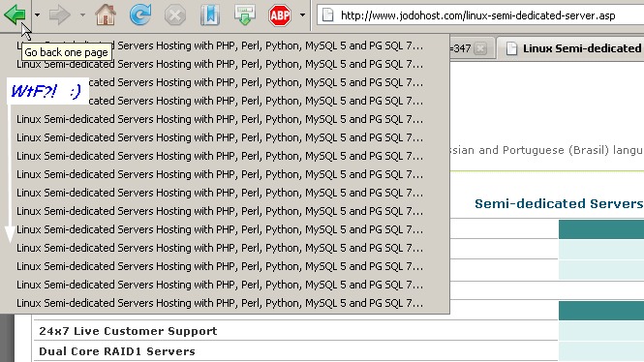Click the Semi-dedicated Servers heading
This screenshot has width=644, height=362.
pos(559,203)
